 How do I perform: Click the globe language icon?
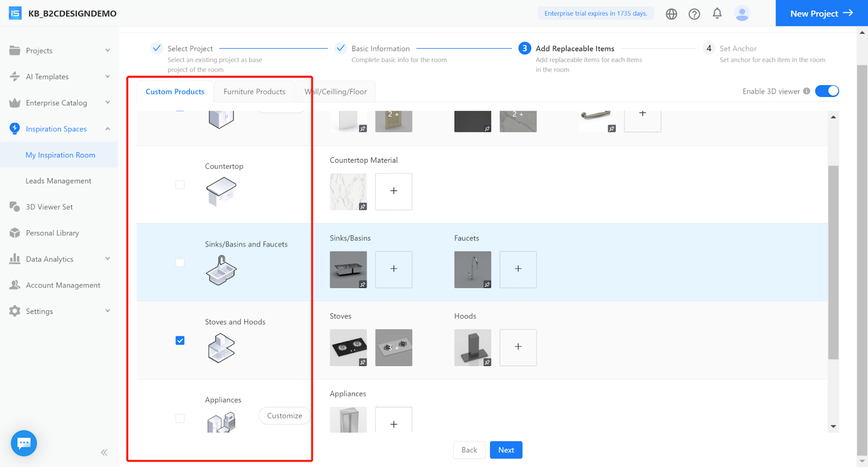click(x=671, y=14)
